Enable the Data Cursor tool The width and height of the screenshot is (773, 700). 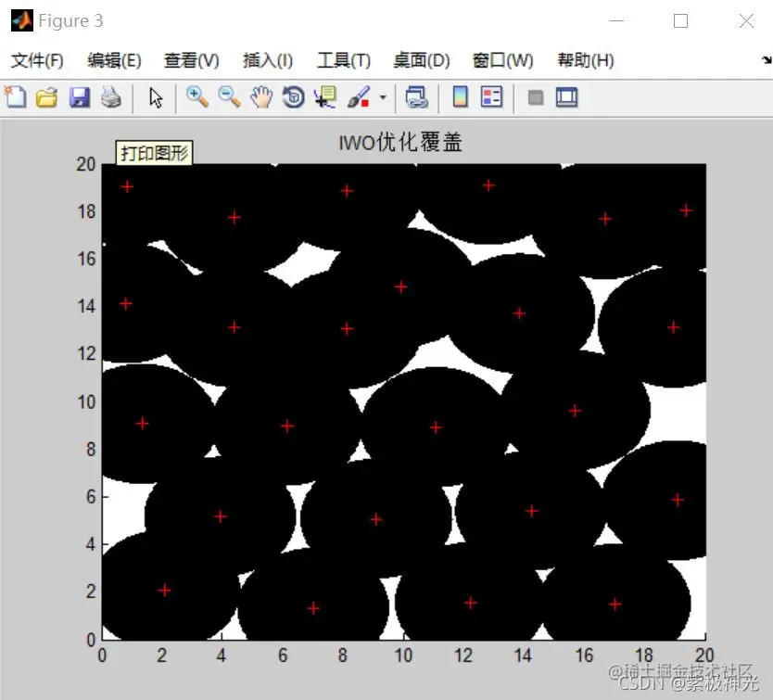click(324, 97)
